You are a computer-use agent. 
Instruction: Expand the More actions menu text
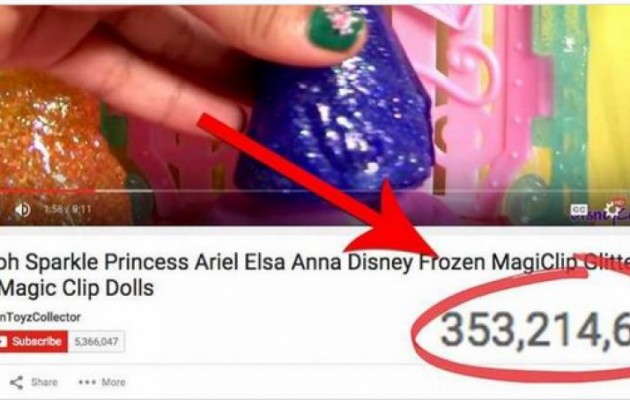pos(113,382)
